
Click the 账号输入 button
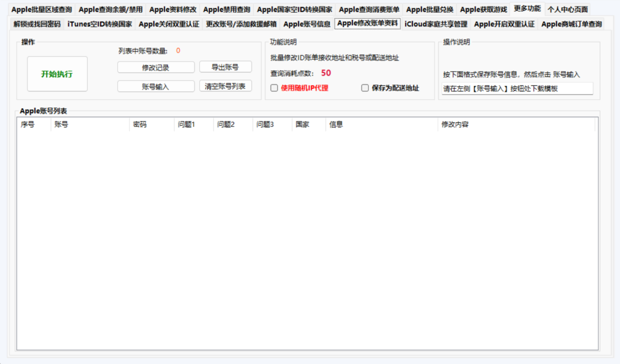(156, 86)
